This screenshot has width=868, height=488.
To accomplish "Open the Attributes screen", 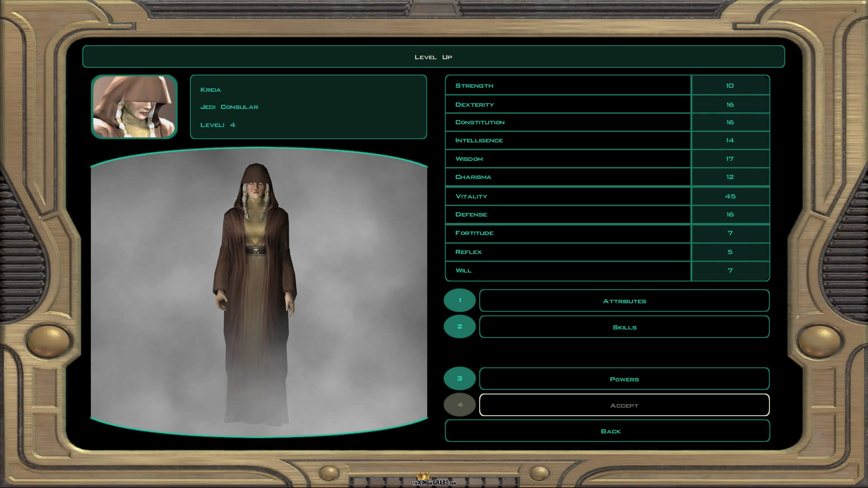I will click(624, 301).
